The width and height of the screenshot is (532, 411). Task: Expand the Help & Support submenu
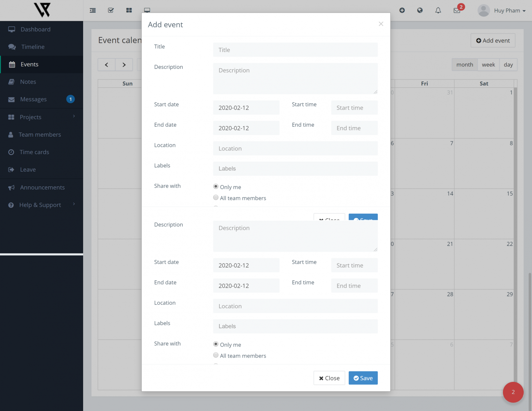41,205
